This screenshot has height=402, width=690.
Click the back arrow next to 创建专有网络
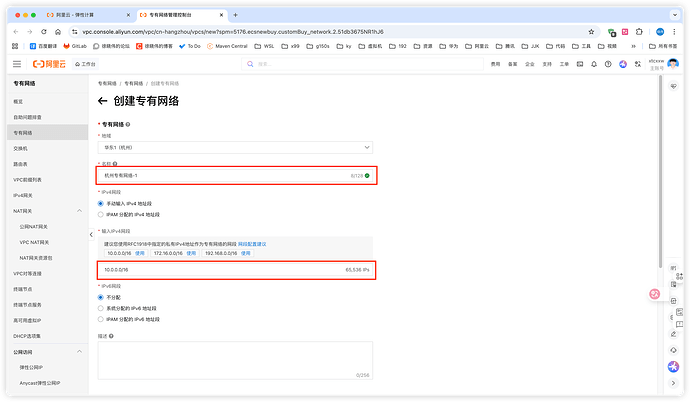(102, 102)
